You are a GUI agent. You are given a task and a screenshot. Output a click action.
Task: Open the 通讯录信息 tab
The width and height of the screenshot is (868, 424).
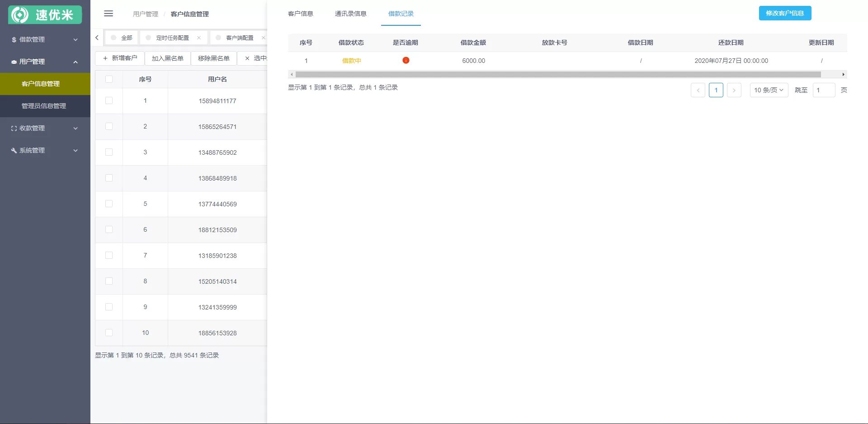pos(351,14)
